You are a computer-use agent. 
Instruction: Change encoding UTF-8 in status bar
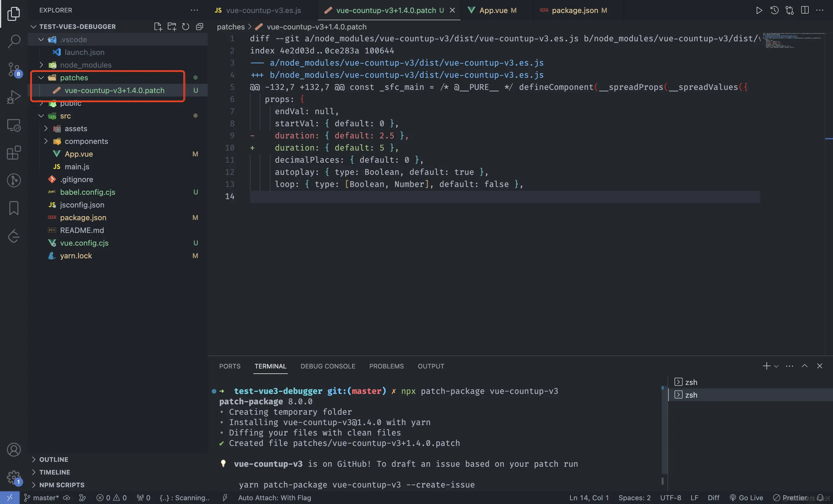click(x=670, y=498)
